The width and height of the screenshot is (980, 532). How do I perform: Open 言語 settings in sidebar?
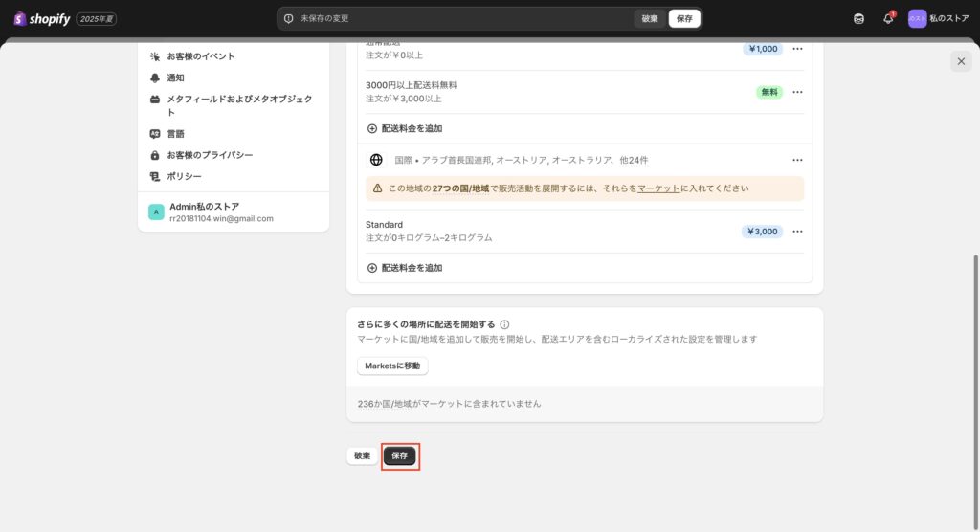point(175,134)
